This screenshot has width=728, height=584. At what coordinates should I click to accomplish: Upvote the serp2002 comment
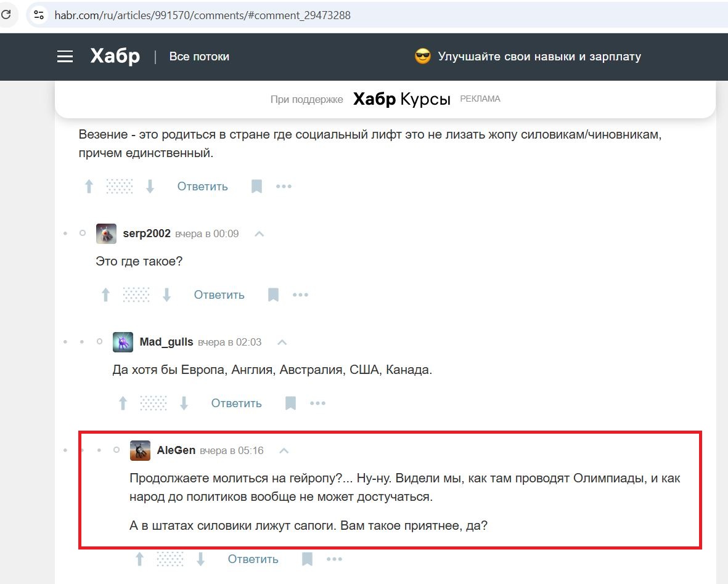pos(105,295)
